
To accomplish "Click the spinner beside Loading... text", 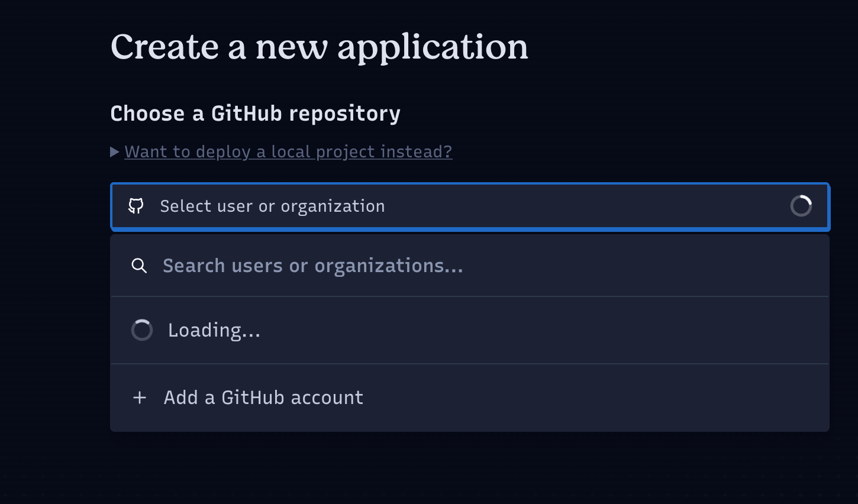I will (x=142, y=330).
